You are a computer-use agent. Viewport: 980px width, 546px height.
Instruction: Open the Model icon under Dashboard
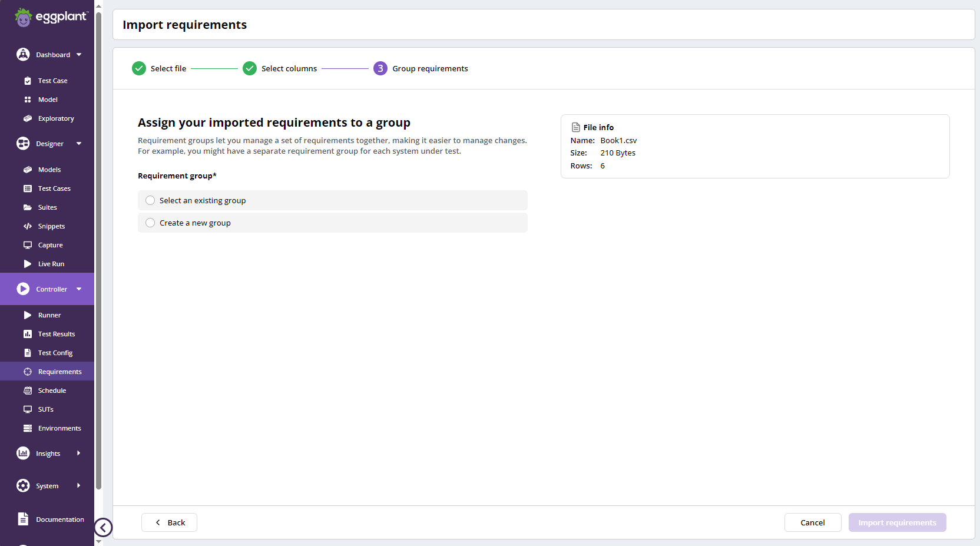pyautogui.click(x=28, y=100)
